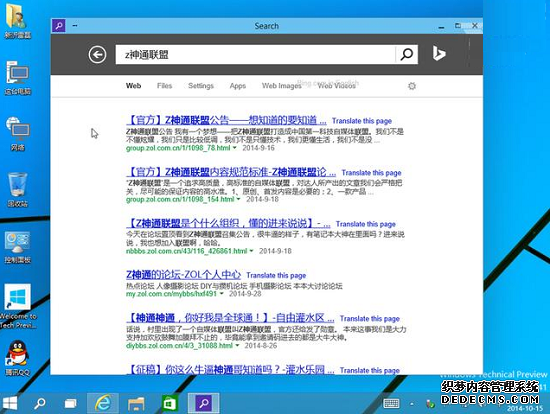The height and width of the screenshot is (414, 550).
Task: Click the back arrow in Search window
Action: [97, 54]
